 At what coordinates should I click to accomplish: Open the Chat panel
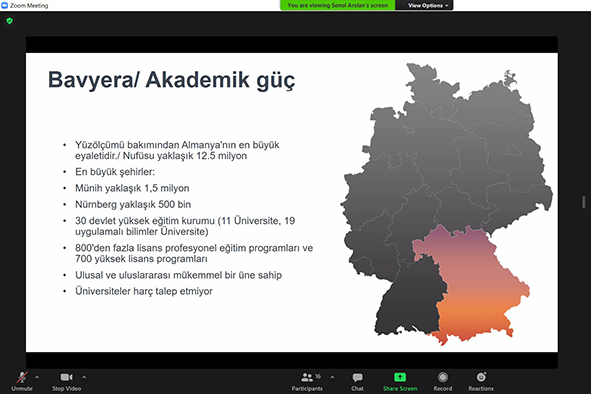[x=357, y=381]
